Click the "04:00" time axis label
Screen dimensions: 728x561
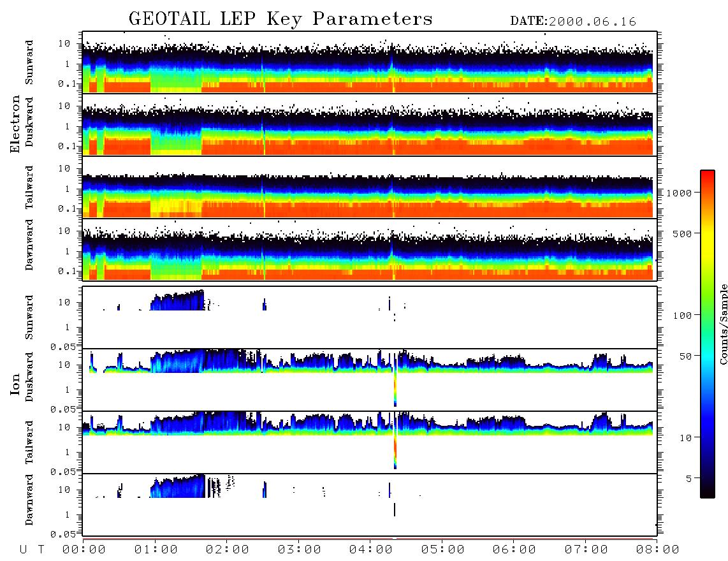[371, 550]
